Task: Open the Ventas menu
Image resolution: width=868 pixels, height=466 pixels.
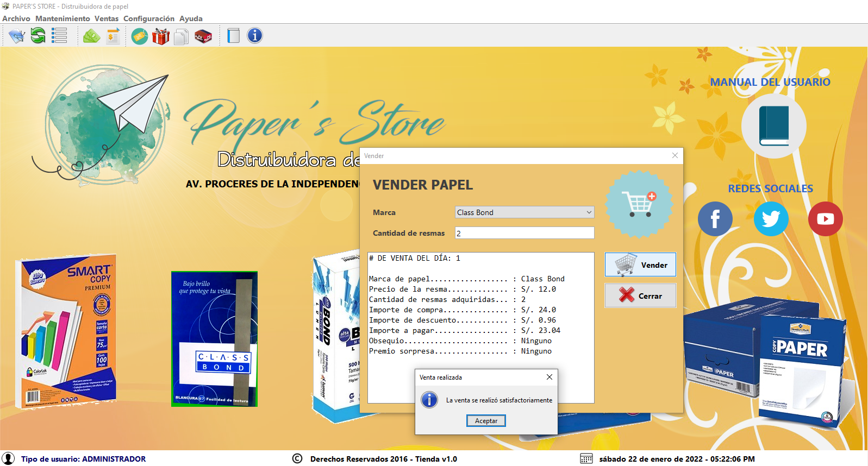Action: pos(107,18)
